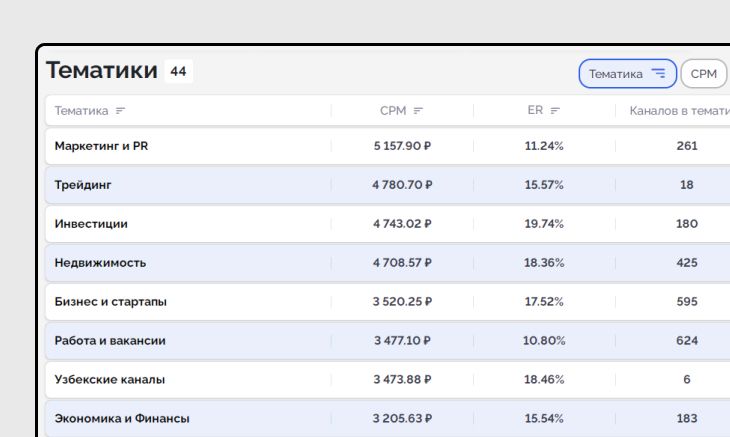Screen dimensions: 730x437
Task: Click sort icon next to Тематика column header
Action: (x=121, y=111)
